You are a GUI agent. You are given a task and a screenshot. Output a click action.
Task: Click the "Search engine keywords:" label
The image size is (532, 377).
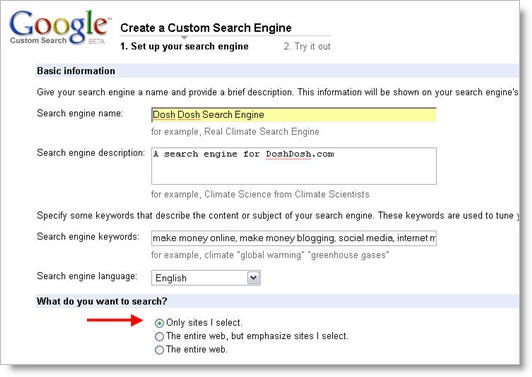coord(88,237)
